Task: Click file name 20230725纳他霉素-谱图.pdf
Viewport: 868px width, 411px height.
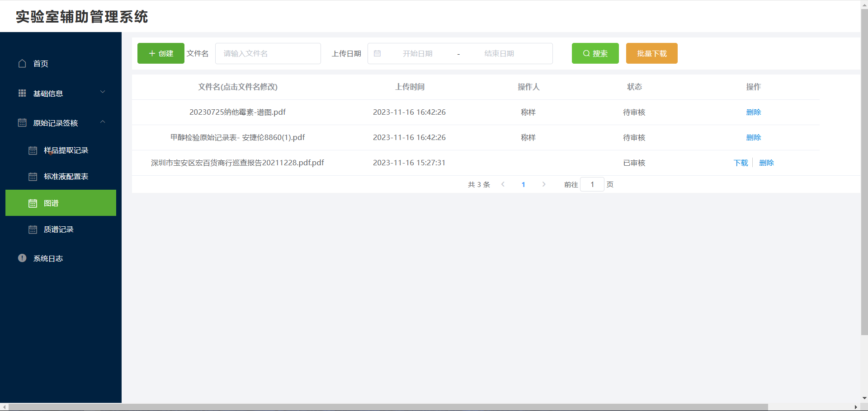Action: pyautogui.click(x=237, y=112)
